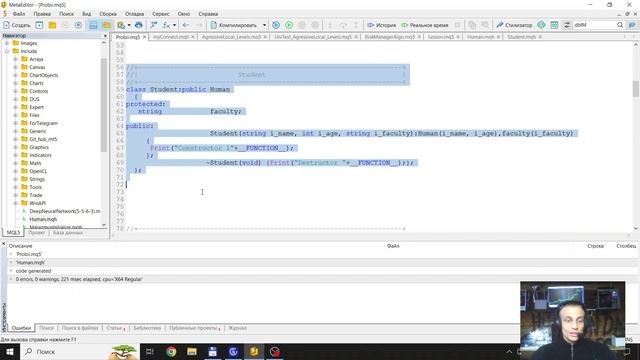Open Human.mqh file in Navigator tree
This screenshot has width=640, height=360.
[x=43, y=219]
